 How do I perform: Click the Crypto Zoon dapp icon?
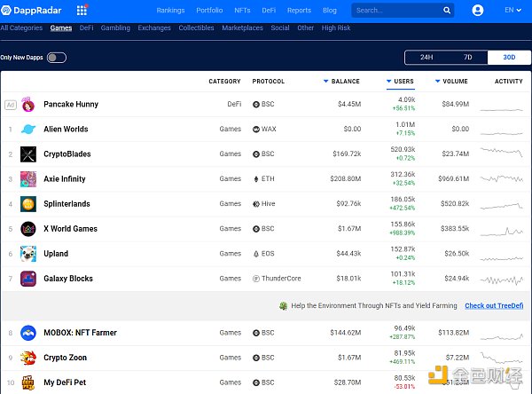(27, 358)
